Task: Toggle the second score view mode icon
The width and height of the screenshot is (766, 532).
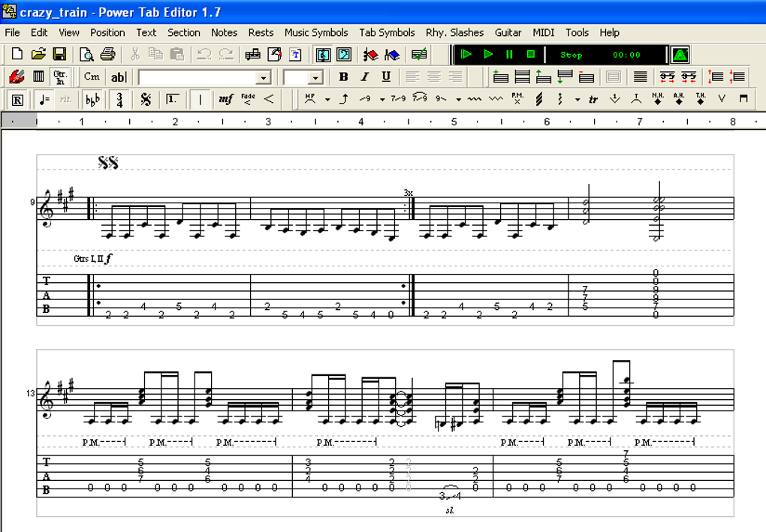Action: click(344, 54)
